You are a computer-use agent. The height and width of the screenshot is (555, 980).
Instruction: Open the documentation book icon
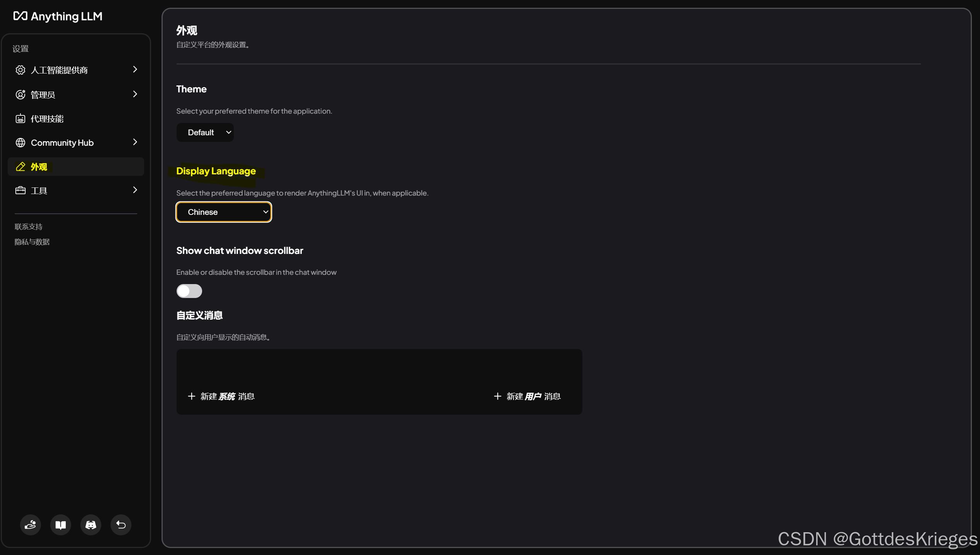click(61, 524)
